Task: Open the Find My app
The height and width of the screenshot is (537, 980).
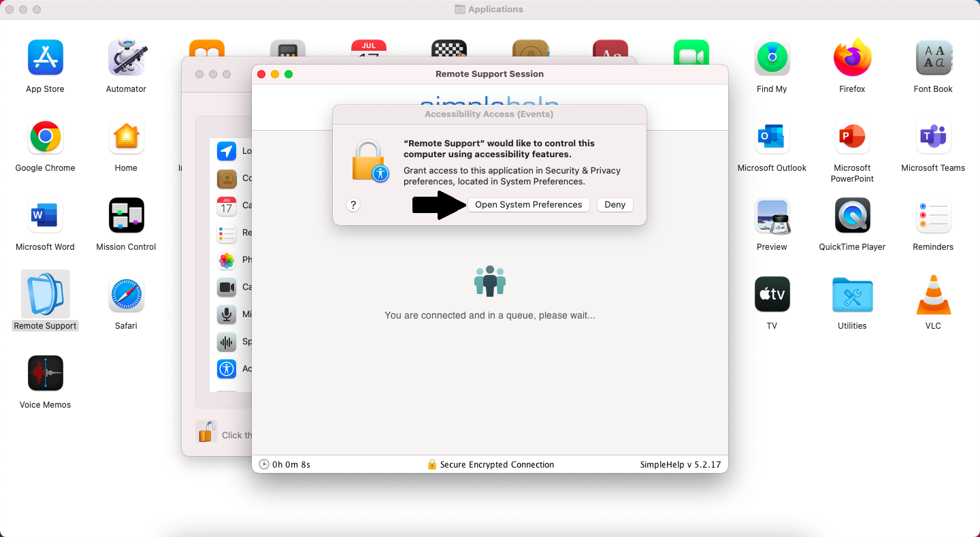Action: point(772,58)
